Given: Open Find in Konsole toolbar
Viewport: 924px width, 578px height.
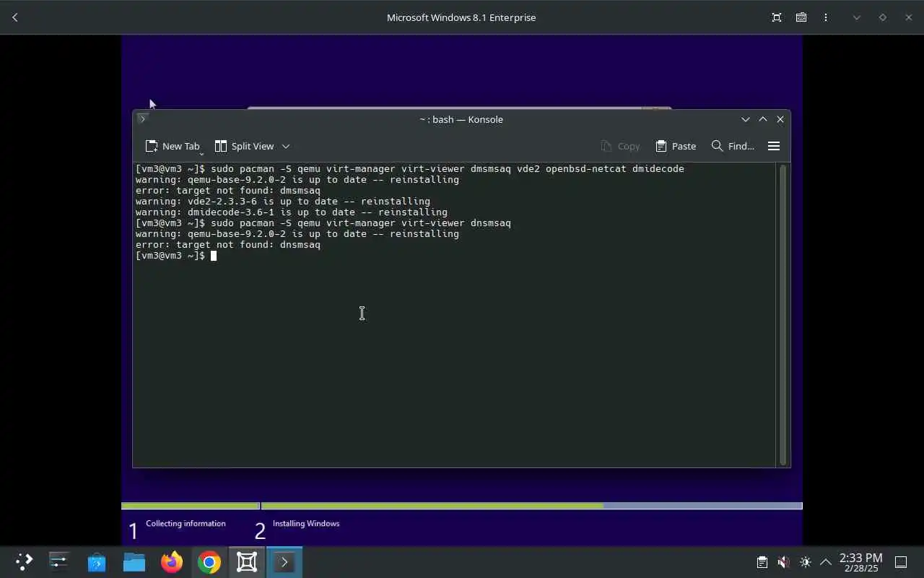Looking at the screenshot, I should coord(733,146).
